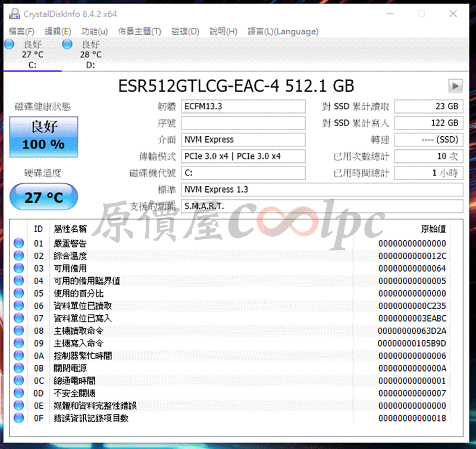The image size is (476, 449).
Task: Click raw value 0000000000000A for 關閉電源
Action: click(412, 368)
